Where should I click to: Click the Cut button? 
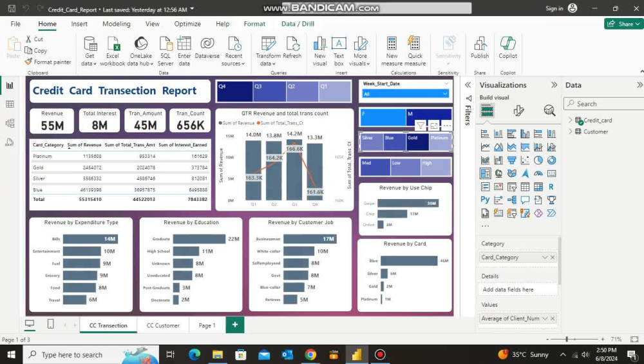tap(35, 39)
